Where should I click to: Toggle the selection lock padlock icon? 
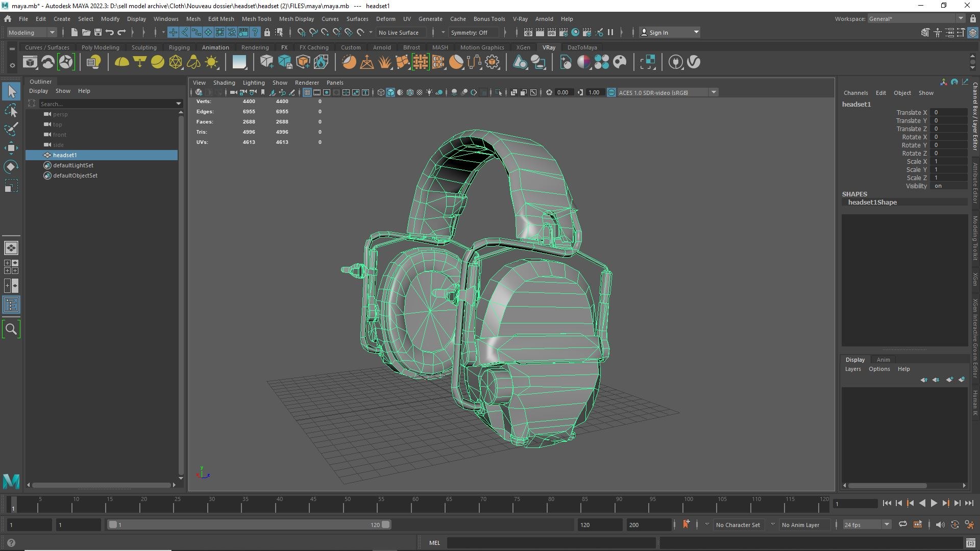click(267, 32)
